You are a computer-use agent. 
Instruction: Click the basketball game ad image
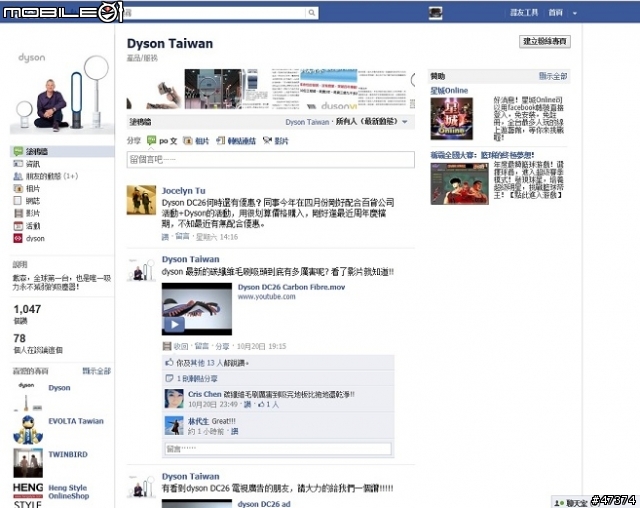tap(459, 184)
